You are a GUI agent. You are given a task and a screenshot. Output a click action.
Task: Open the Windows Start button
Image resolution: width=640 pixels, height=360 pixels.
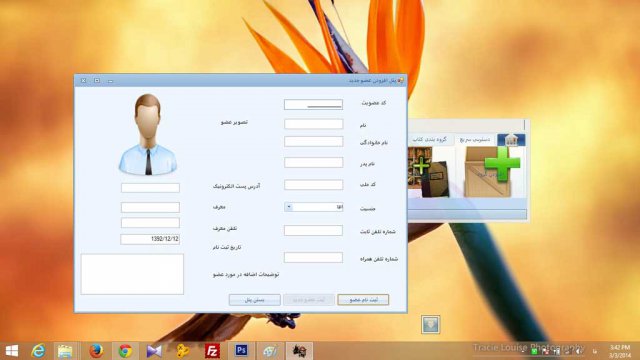[x=12, y=351]
